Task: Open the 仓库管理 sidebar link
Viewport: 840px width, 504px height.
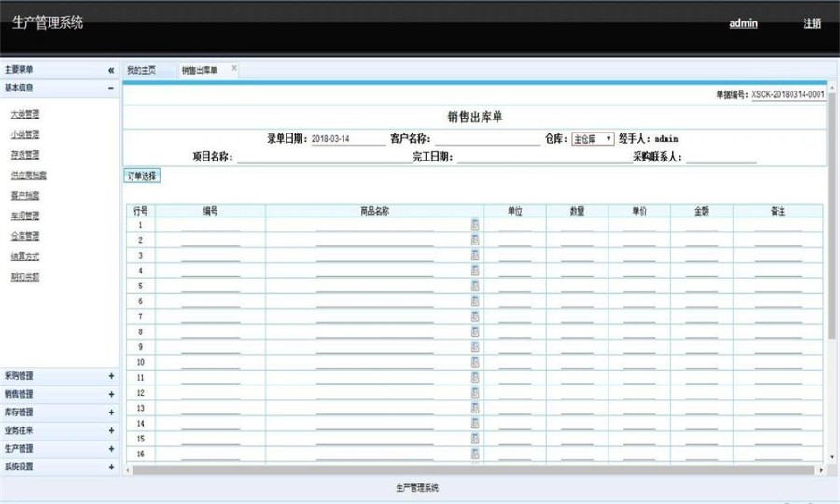Action: pos(25,236)
